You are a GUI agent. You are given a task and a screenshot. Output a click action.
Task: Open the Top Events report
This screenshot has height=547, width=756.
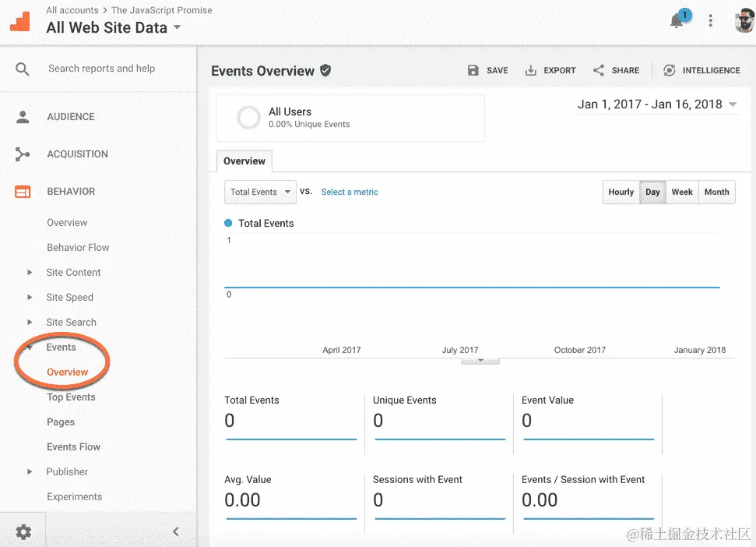coord(71,397)
